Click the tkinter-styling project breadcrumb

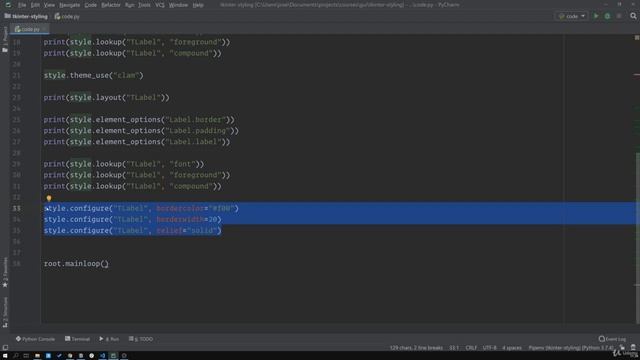[26, 16]
